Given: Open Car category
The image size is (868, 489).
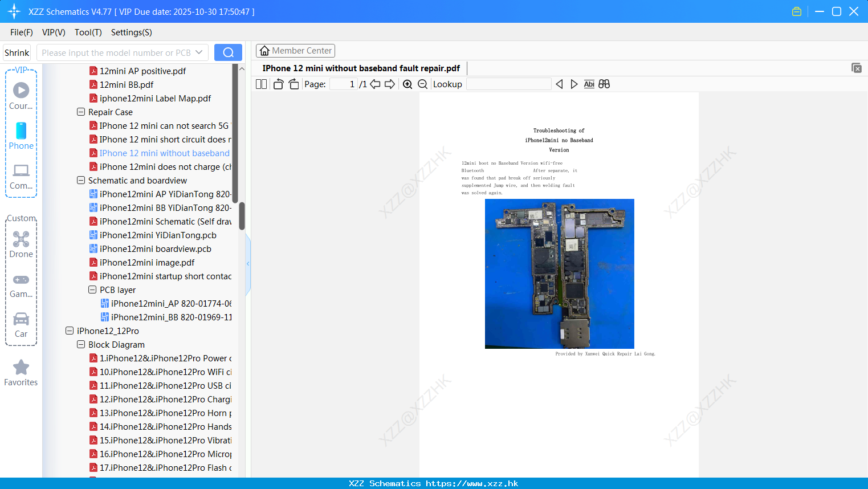Looking at the screenshot, I should (21, 325).
